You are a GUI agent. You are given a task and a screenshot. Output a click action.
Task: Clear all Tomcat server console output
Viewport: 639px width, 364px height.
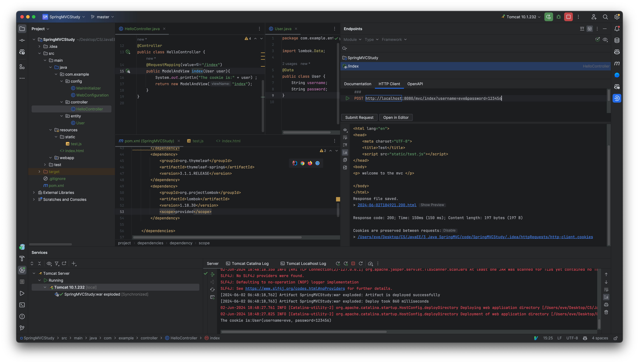606,312
